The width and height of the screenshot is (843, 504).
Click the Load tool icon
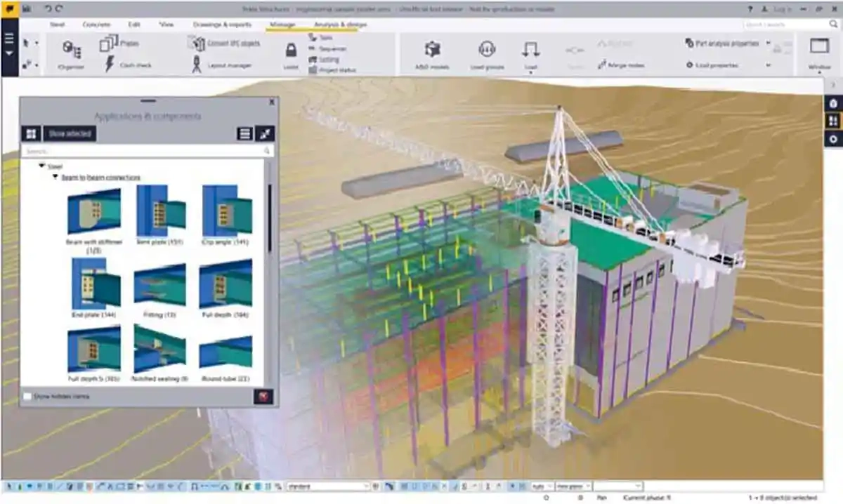click(530, 50)
